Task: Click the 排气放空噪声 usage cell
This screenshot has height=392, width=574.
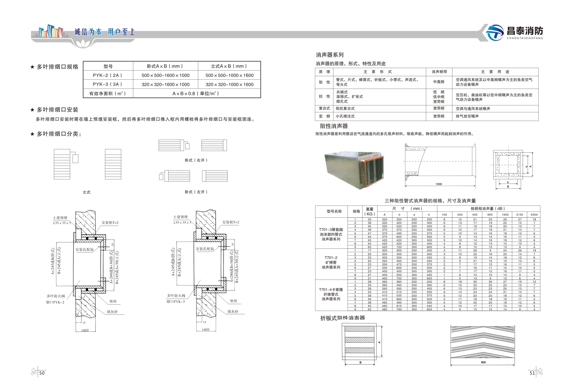Action: pyautogui.click(x=495, y=116)
